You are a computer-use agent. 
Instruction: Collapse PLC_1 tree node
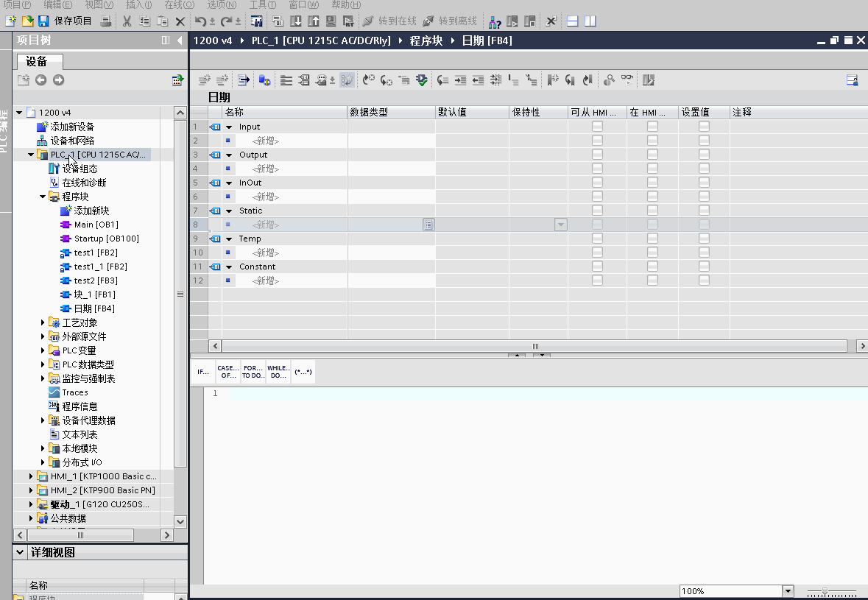point(31,155)
